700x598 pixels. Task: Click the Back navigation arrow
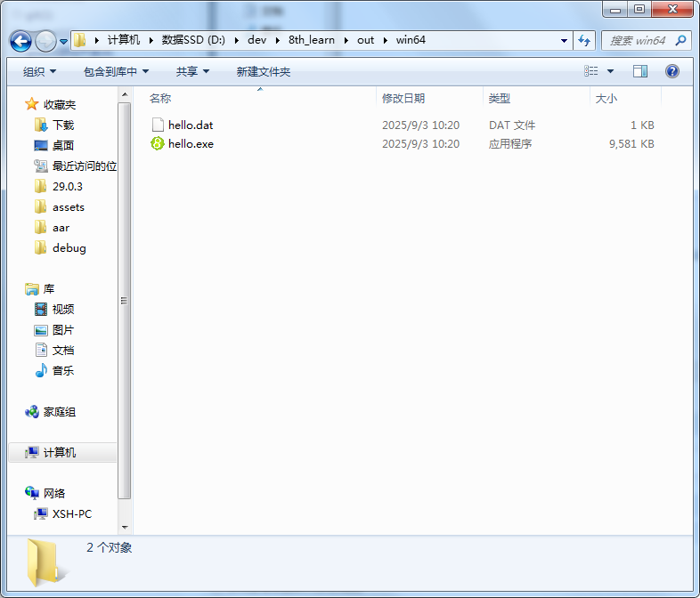(20, 42)
